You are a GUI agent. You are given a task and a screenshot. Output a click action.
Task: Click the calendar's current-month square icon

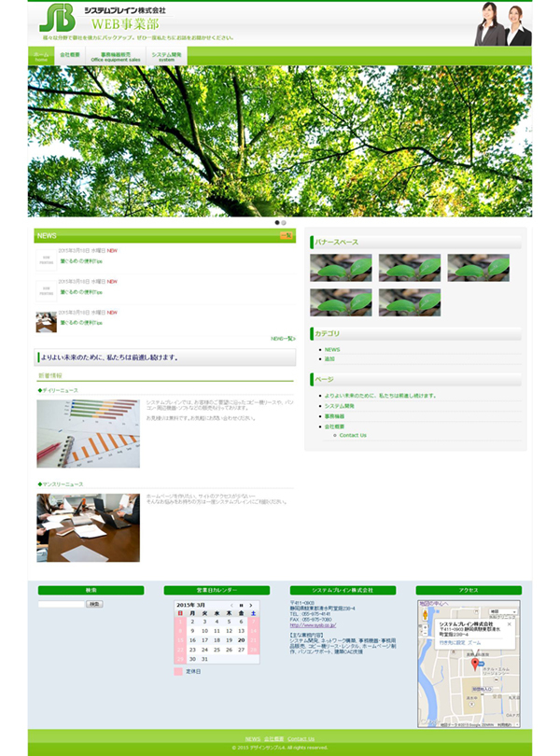pos(241,605)
